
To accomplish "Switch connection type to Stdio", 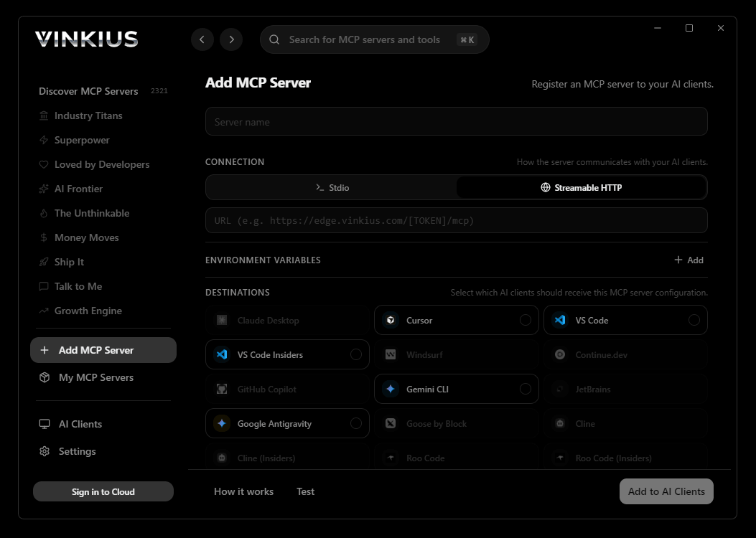I will click(x=332, y=187).
